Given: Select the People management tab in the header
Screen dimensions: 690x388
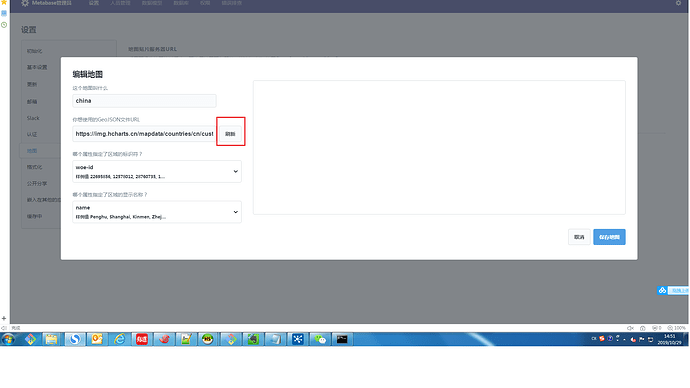Looking at the screenshot, I should click(x=120, y=3).
